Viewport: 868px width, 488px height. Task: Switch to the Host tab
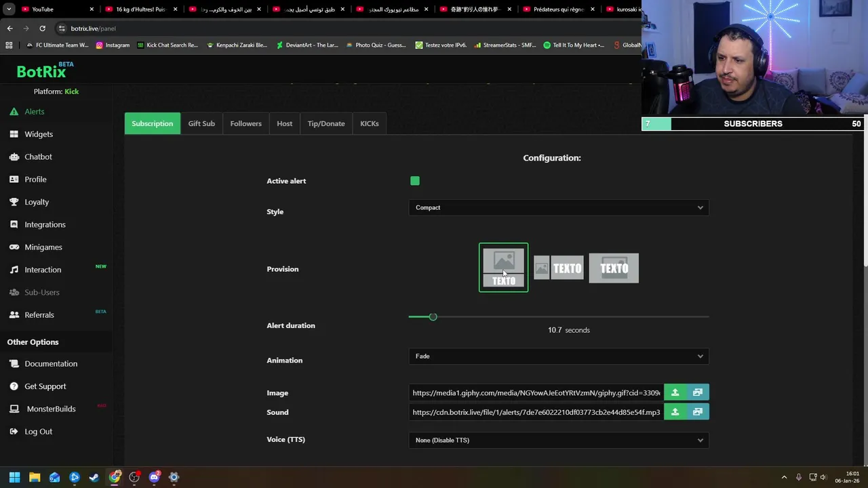285,123
